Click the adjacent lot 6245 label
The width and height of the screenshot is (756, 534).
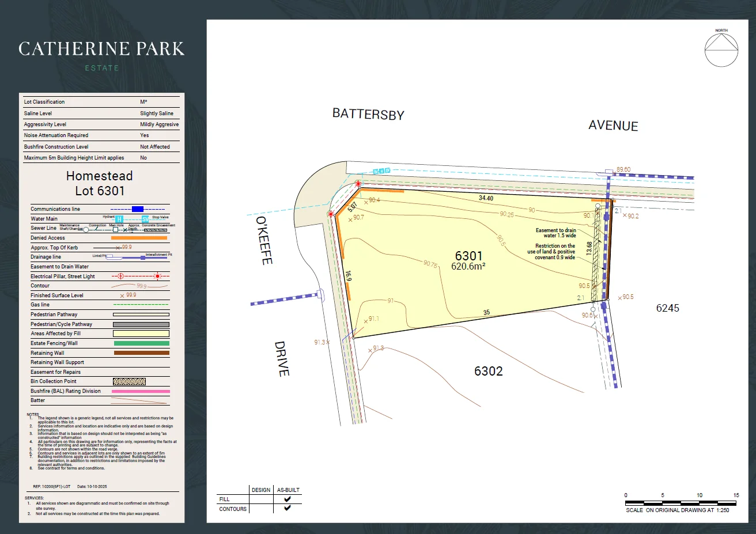[667, 308]
